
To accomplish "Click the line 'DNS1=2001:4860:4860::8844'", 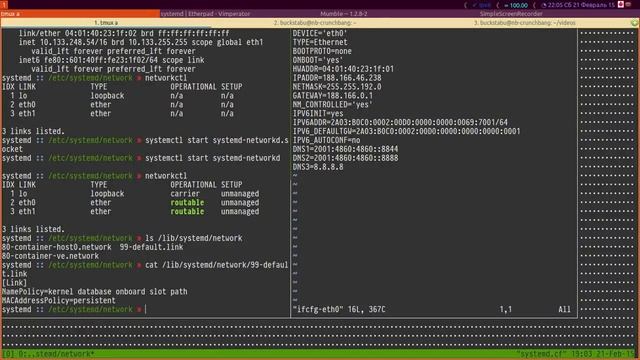I will coord(345,149).
